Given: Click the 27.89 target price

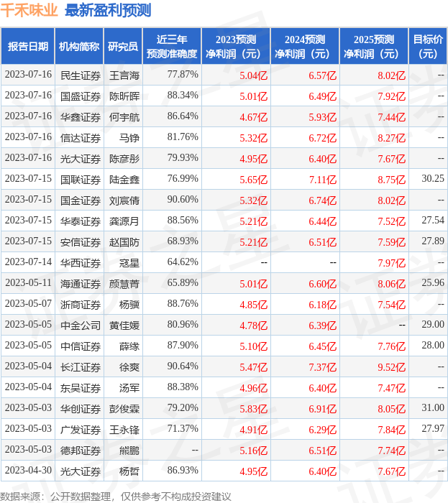Looking at the screenshot, I should [x=433, y=241].
